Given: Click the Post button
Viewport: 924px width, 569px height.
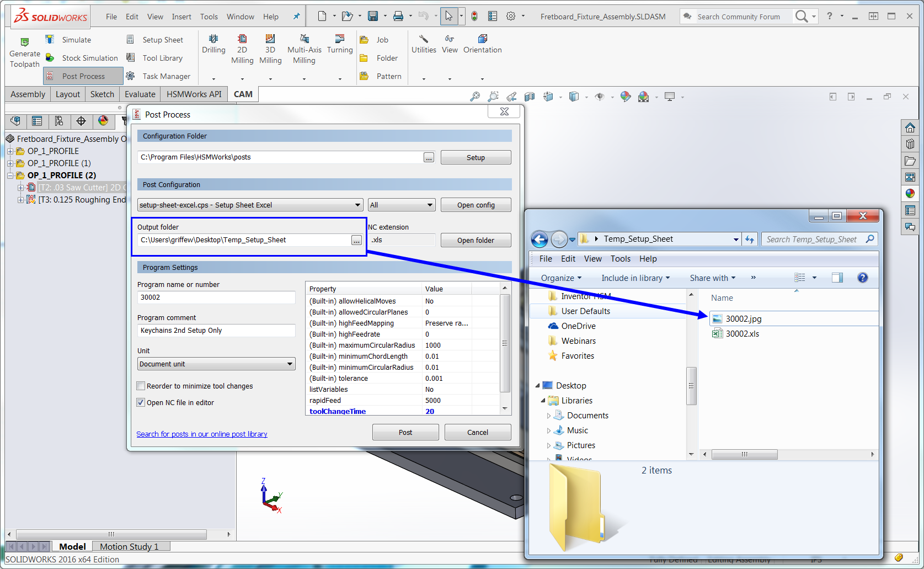Looking at the screenshot, I should pos(405,432).
